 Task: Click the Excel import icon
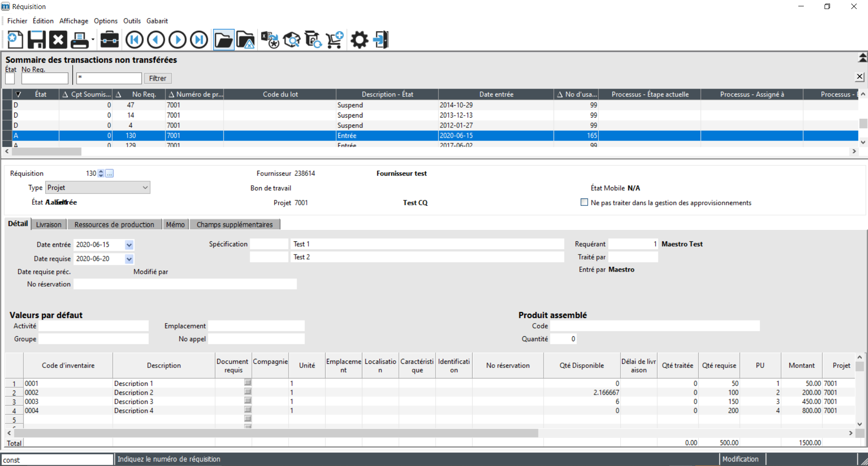(x=270, y=40)
